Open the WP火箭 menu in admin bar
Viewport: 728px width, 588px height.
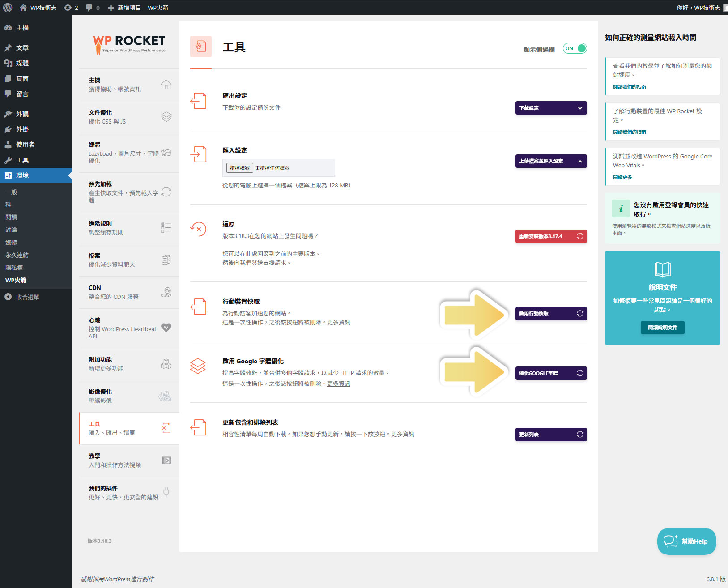[x=158, y=8]
